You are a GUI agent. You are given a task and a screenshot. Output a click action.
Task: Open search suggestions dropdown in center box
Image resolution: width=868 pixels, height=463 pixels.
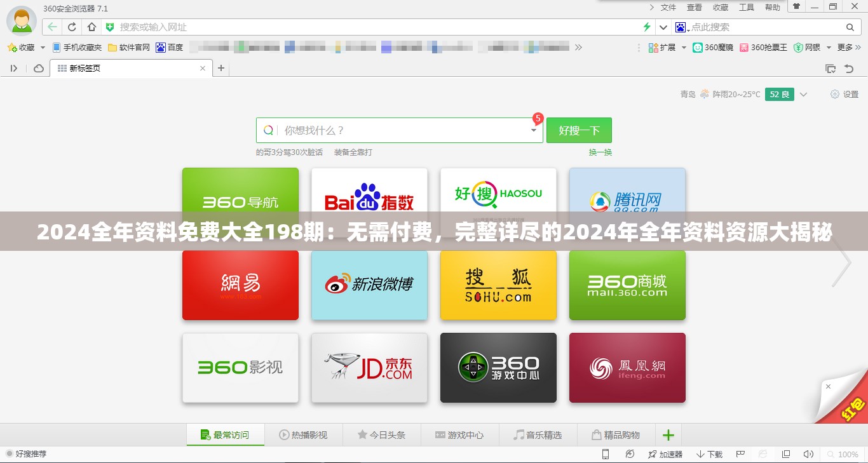[x=534, y=130]
